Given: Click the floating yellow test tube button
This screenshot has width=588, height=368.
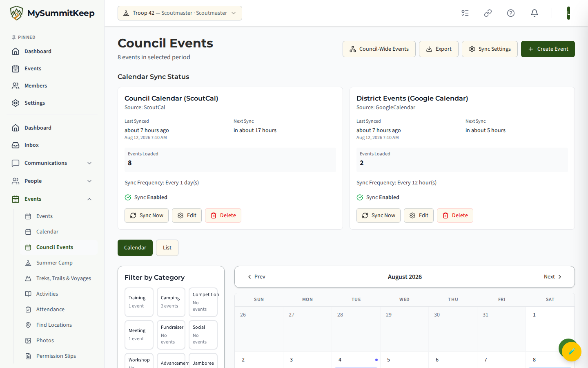Looking at the screenshot, I should click(572, 351).
